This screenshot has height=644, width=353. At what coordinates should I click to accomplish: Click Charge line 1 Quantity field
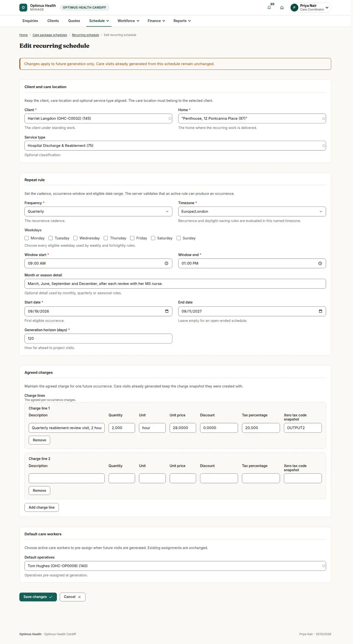pyautogui.click(x=122, y=428)
